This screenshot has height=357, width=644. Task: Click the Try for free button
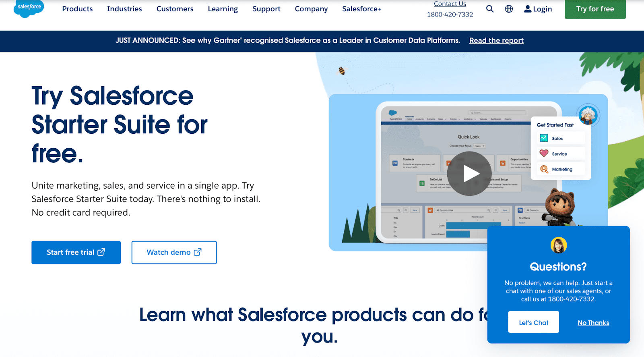[x=595, y=9]
